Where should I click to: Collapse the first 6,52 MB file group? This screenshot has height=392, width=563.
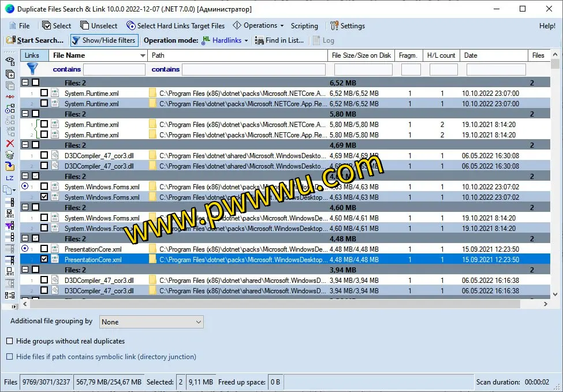point(25,83)
